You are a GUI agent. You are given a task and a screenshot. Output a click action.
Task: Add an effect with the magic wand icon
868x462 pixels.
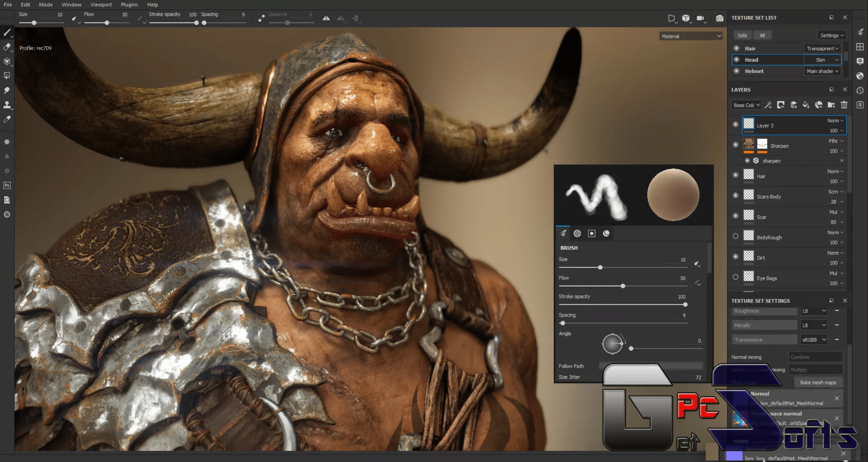[x=768, y=105]
